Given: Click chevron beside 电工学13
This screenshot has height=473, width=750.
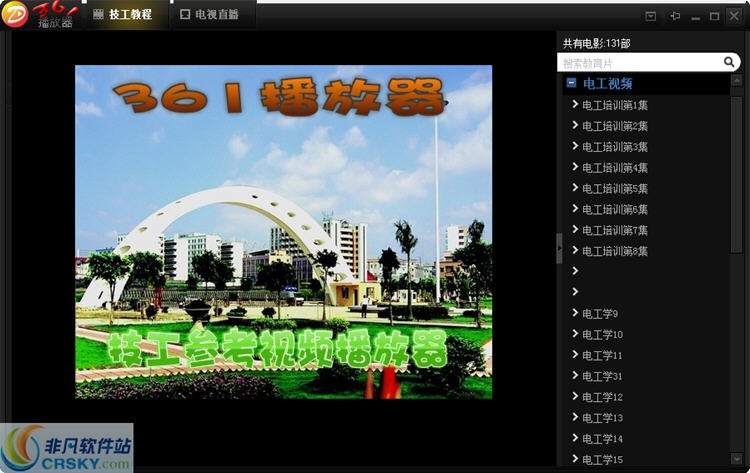Looking at the screenshot, I should click(575, 417).
